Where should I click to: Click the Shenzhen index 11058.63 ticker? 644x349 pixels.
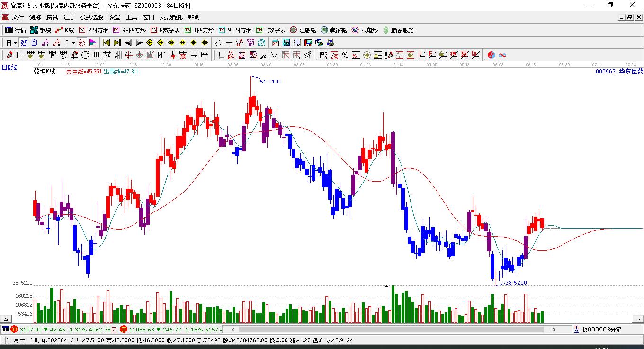point(171,329)
